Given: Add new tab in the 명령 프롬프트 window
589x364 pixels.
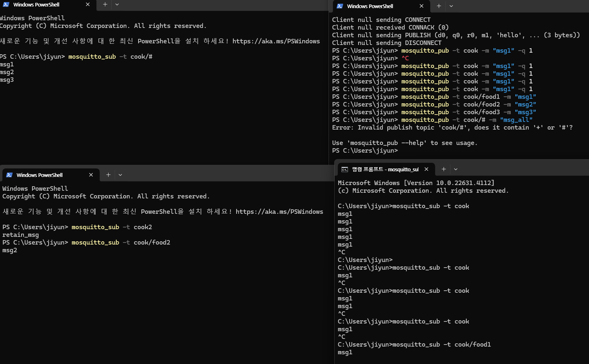Looking at the screenshot, I should click(444, 169).
